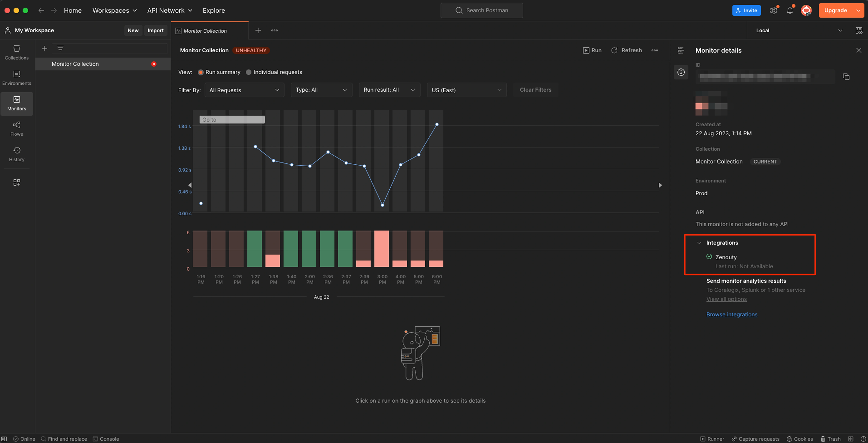Select the Individual requests view
Screen dimensions: 868x443
pyautogui.click(x=249, y=72)
